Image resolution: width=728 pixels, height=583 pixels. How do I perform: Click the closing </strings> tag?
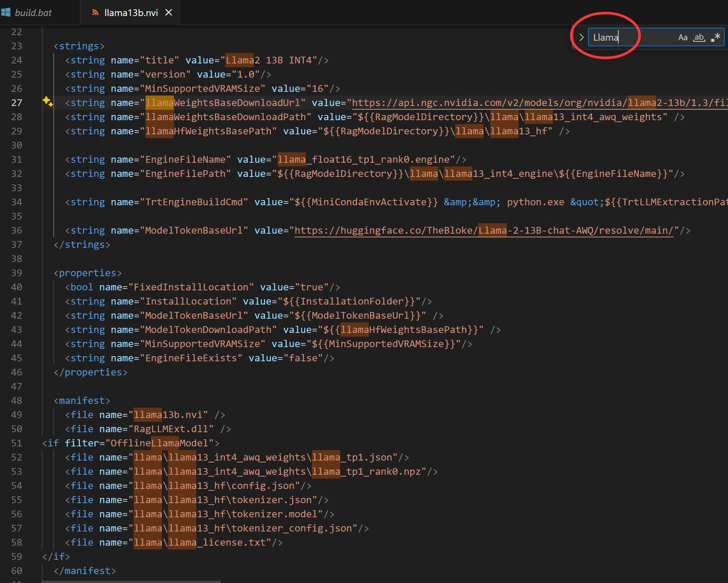point(82,244)
